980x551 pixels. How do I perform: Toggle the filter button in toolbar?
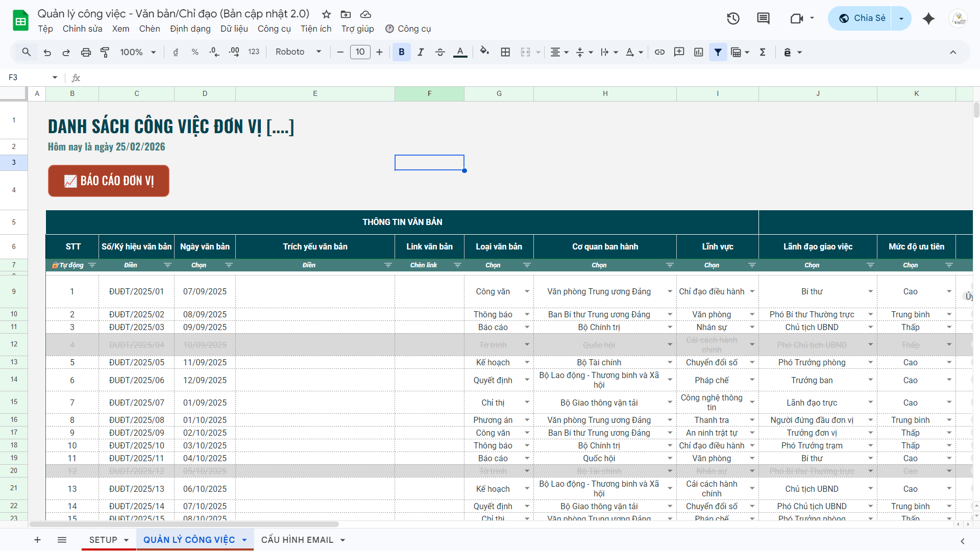tap(718, 52)
